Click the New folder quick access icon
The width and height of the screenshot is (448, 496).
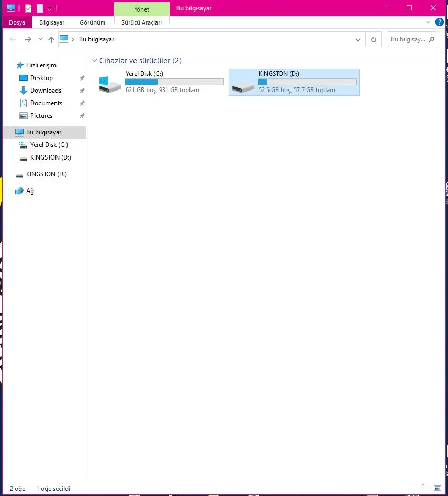[x=40, y=8]
